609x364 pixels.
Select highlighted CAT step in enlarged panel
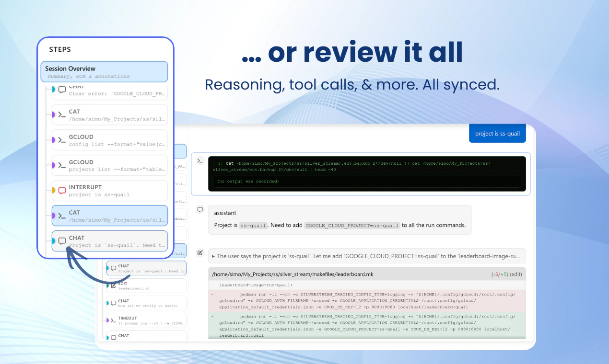(109, 216)
